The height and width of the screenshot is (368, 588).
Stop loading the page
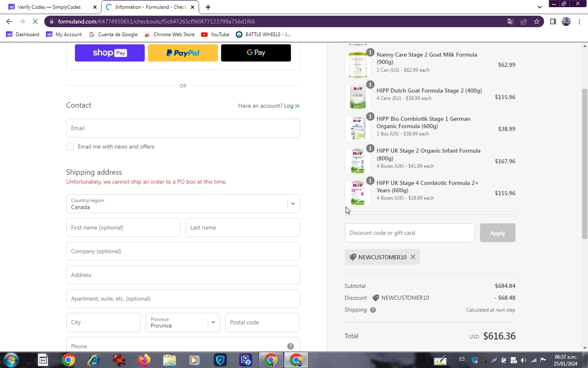coord(35,22)
